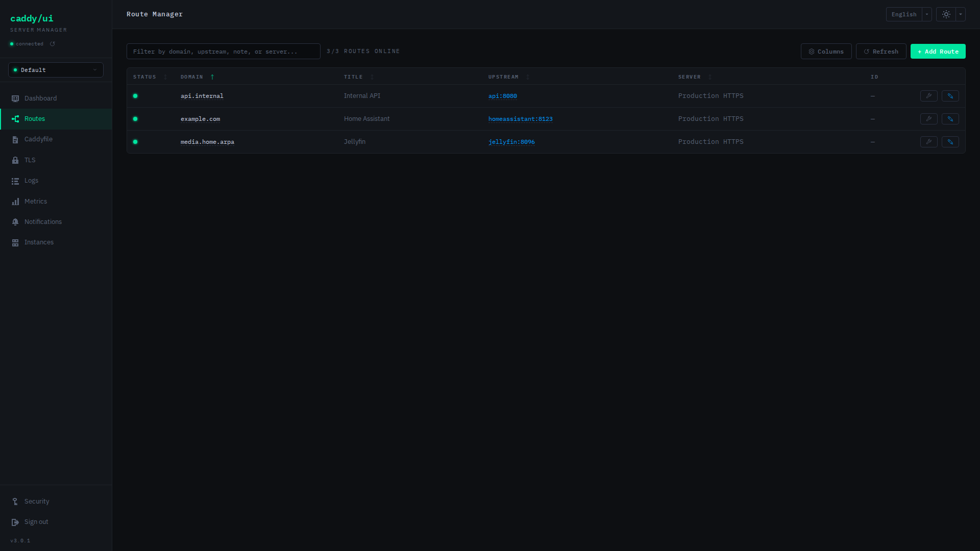Viewport: 980px width, 551px height.
Task: Open wrench settings for media.home.arpa route
Action: click(x=928, y=142)
